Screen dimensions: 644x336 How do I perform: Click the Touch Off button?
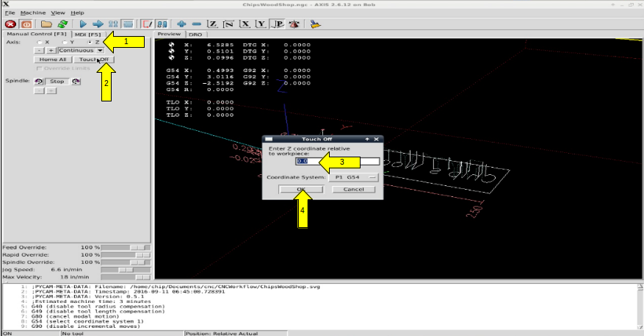tap(94, 60)
